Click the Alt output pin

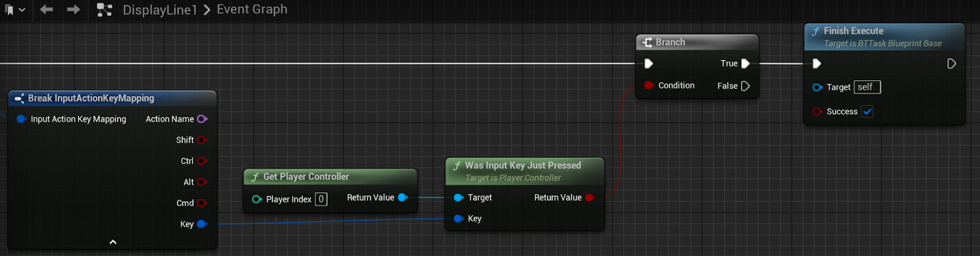point(202,182)
